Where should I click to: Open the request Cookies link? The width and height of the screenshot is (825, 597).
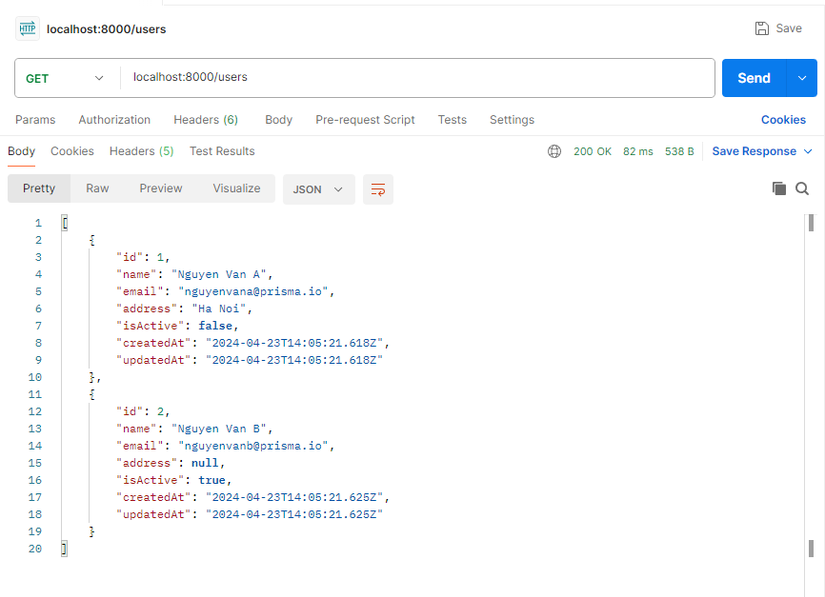783,120
